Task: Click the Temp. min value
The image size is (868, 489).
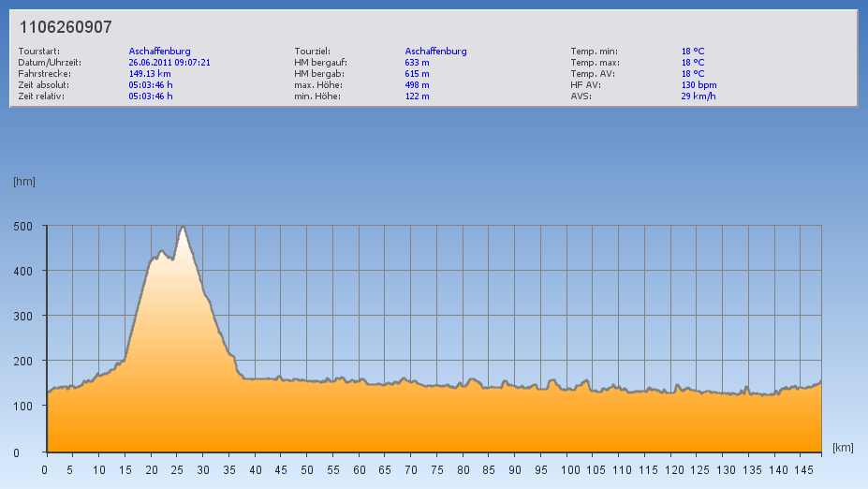Action: pos(692,52)
